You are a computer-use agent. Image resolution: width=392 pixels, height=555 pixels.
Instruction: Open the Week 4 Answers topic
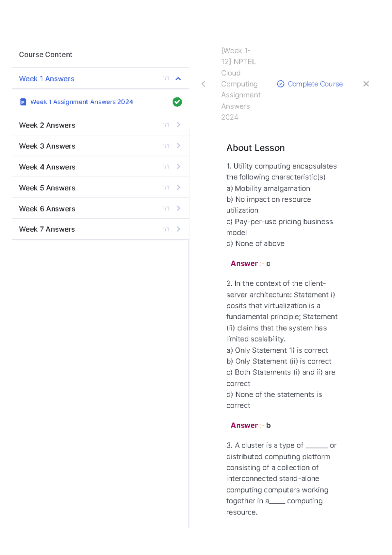[47, 167]
